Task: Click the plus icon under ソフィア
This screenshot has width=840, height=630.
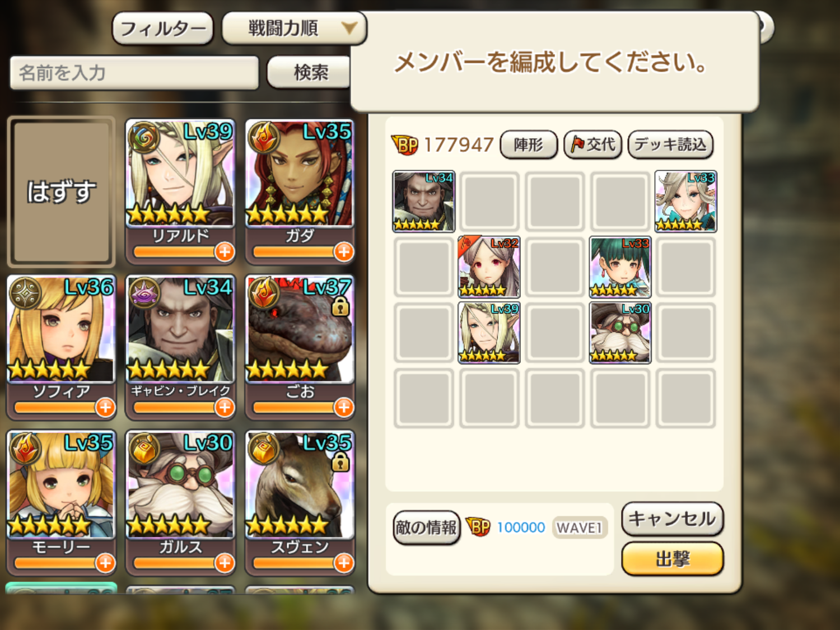Action: 105,408
